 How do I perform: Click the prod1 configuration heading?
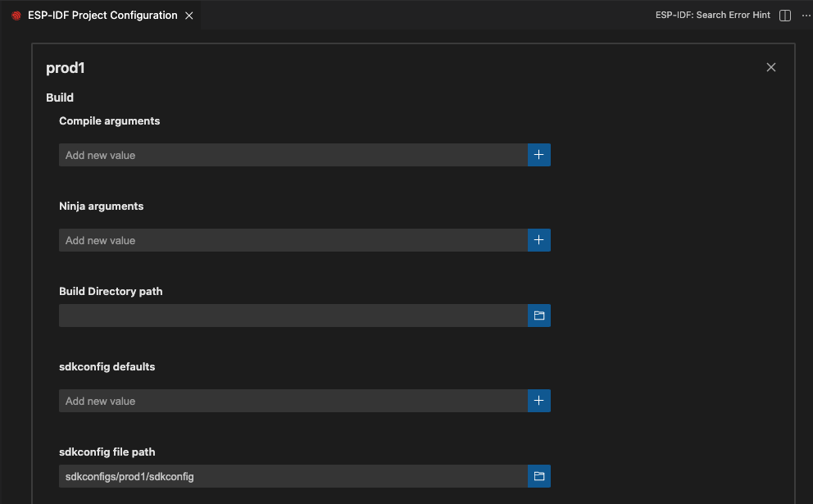[x=66, y=68]
